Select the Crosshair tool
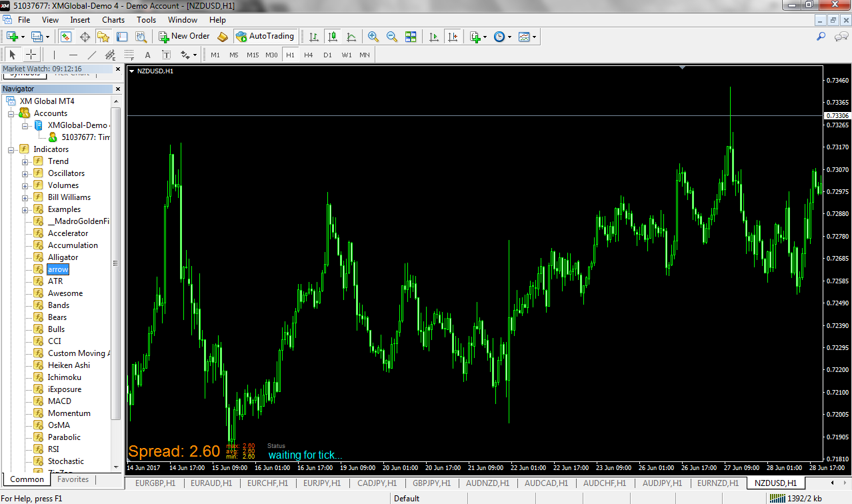Screen dimensions: 852x504 point(31,55)
